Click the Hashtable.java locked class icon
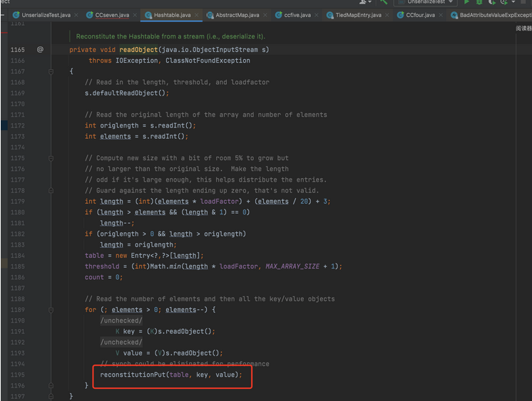Screen dimensions: 532x401 tap(148, 15)
